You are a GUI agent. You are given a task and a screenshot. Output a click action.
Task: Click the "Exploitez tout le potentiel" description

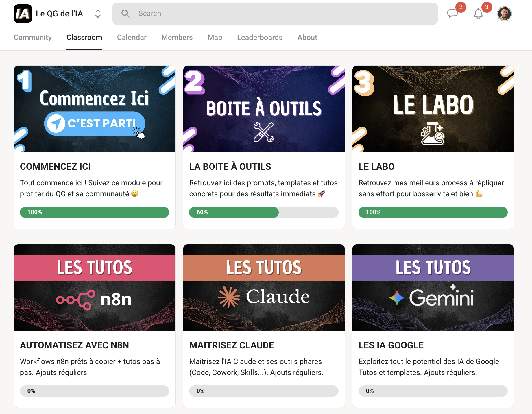click(430, 367)
